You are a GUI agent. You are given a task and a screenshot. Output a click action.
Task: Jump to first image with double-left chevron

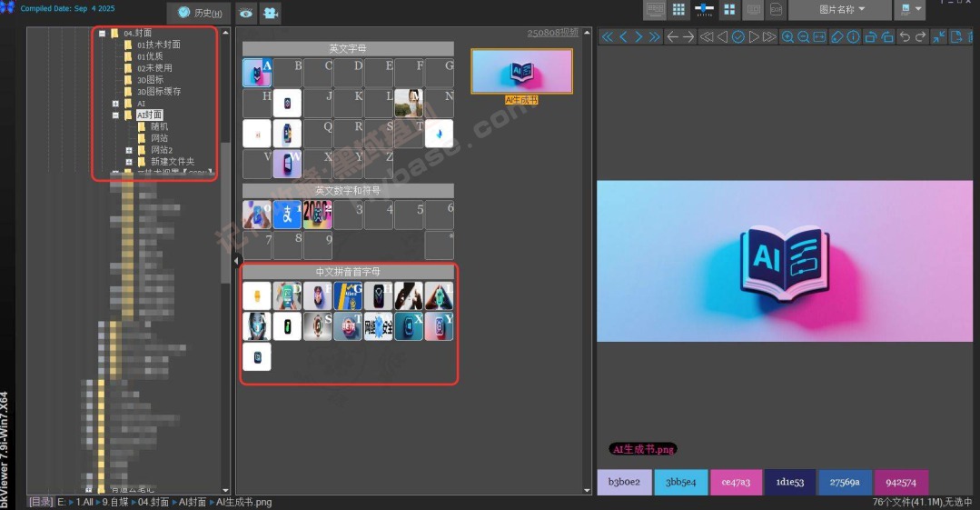[607, 37]
